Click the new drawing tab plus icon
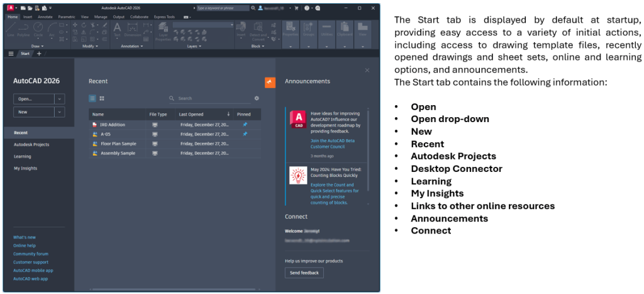 pyautogui.click(x=39, y=54)
